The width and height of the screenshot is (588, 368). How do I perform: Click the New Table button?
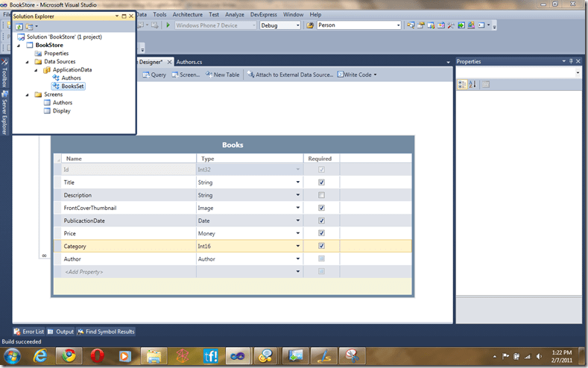point(223,74)
